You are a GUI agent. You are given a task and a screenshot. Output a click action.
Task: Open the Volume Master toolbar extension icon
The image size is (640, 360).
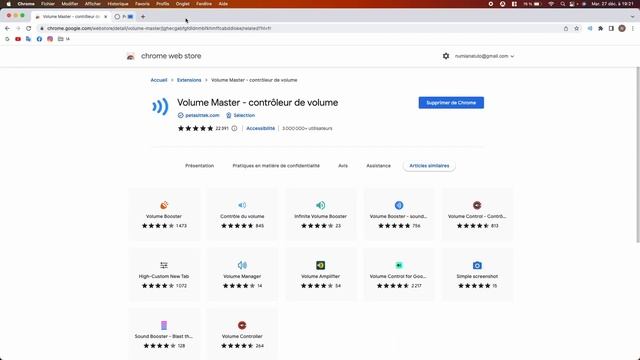(x=589, y=28)
